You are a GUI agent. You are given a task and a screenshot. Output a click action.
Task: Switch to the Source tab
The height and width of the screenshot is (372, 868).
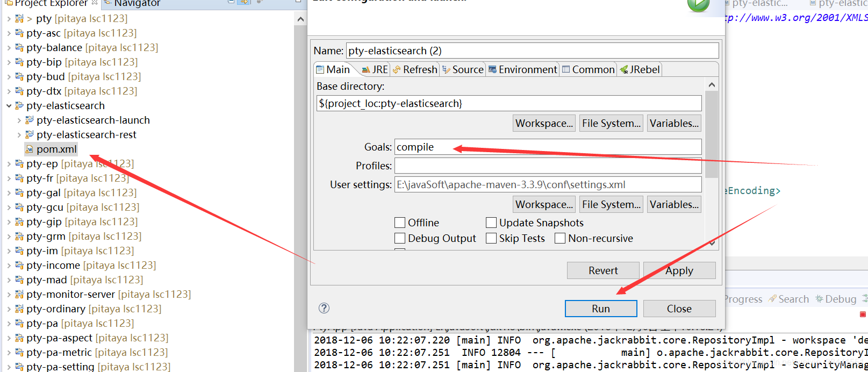click(463, 69)
